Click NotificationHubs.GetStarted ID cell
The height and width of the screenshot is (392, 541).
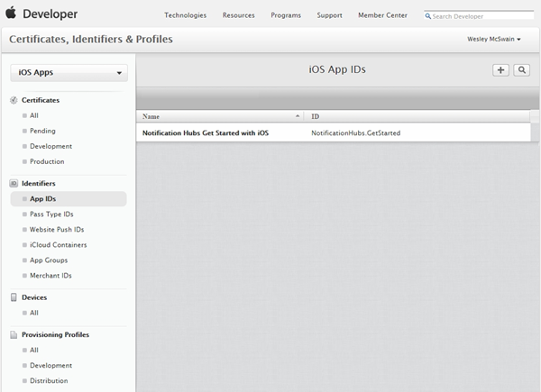coord(356,133)
